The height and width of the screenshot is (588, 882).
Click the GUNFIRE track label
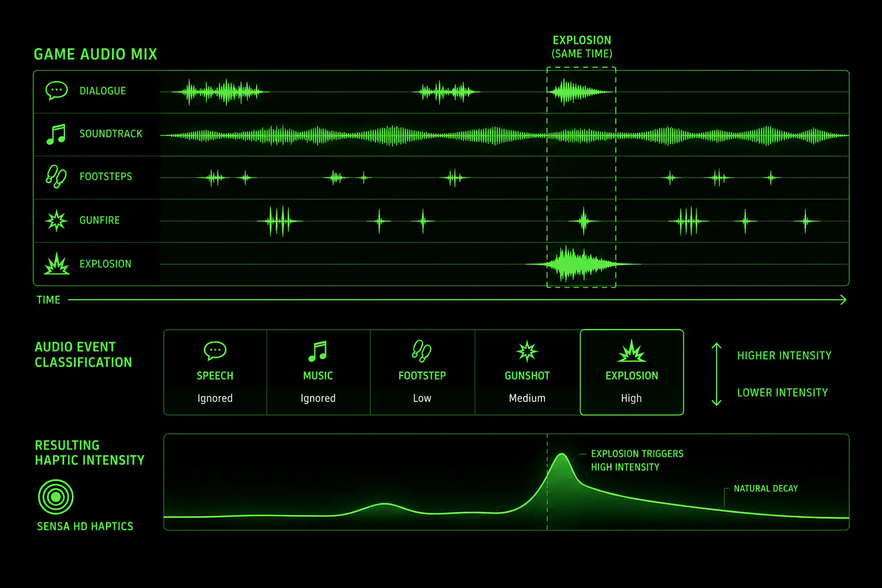tap(99, 220)
